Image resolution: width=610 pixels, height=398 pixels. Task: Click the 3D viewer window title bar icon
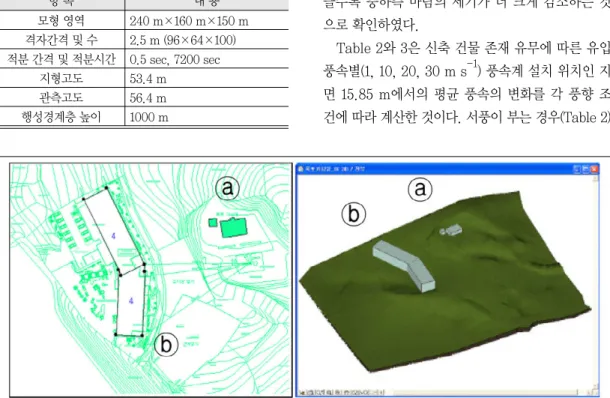click(300, 169)
